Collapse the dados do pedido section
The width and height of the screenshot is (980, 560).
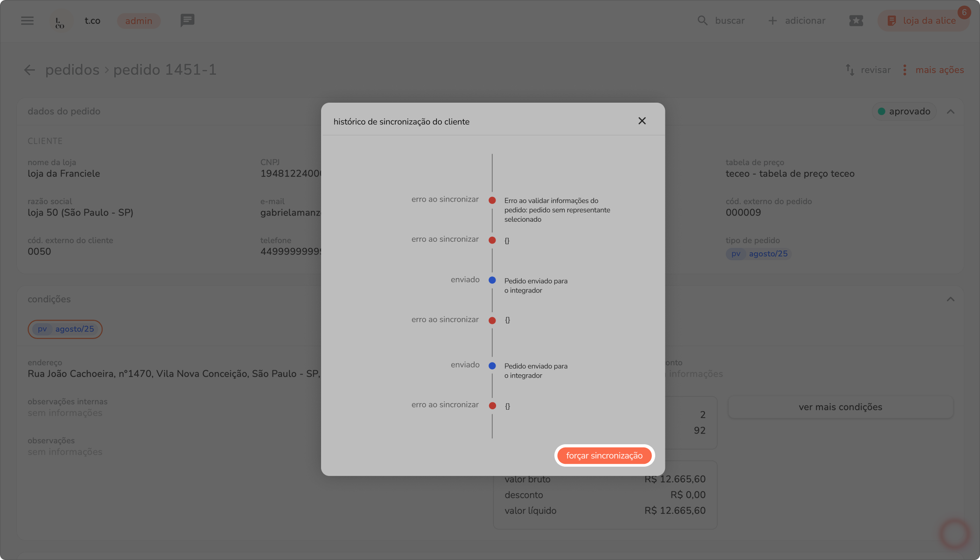[950, 112]
